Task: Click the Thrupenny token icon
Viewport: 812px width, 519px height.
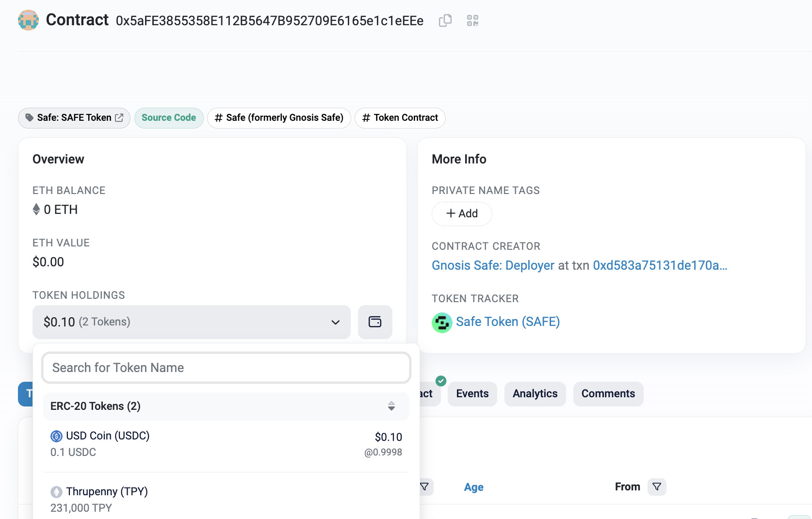Action: (x=56, y=492)
